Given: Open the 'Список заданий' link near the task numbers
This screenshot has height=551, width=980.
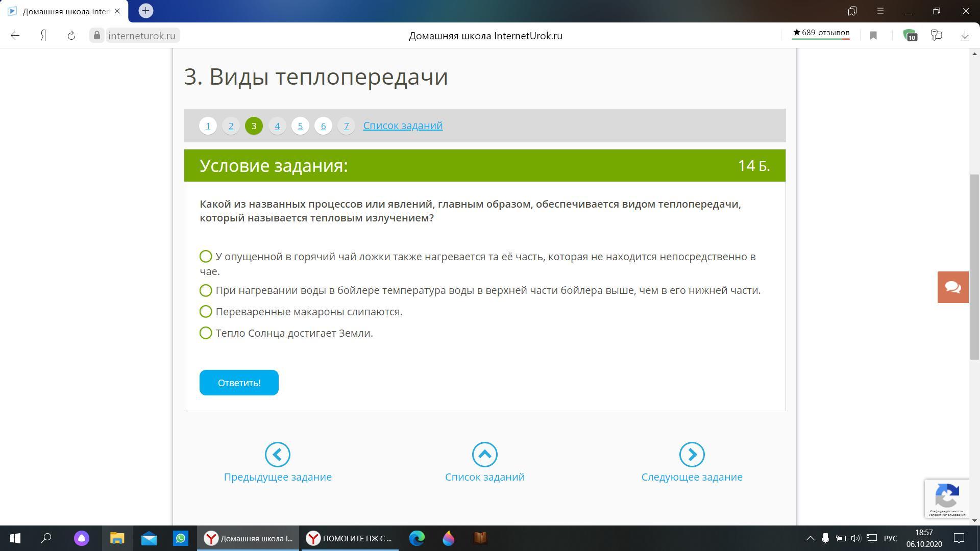Looking at the screenshot, I should point(403,126).
